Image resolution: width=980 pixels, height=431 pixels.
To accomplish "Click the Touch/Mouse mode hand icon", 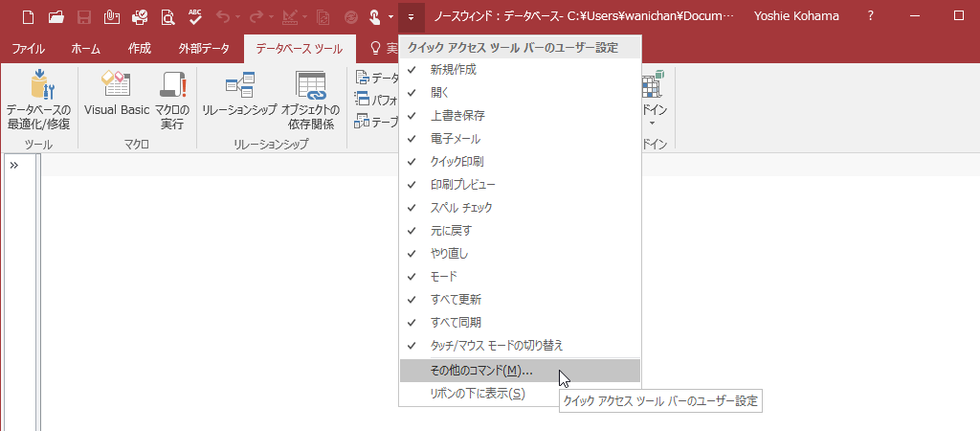I will pyautogui.click(x=375, y=17).
